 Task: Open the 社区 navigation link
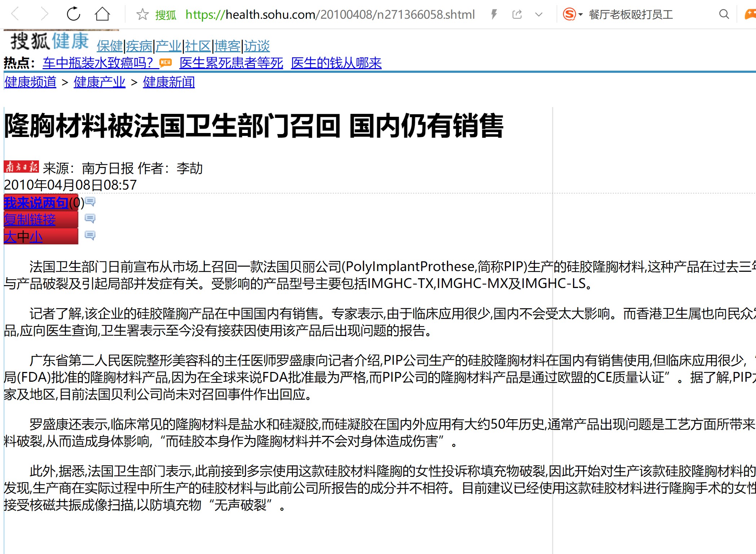(198, 46)
